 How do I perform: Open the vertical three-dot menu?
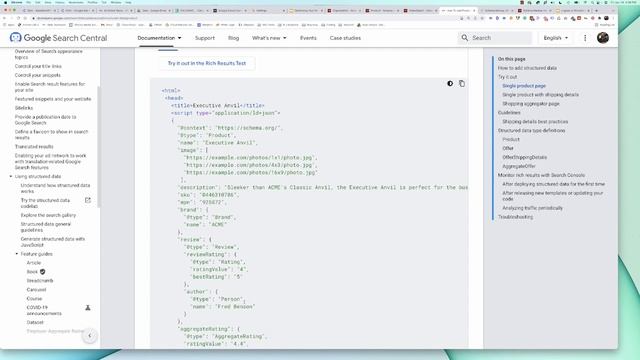coord(585,38)
